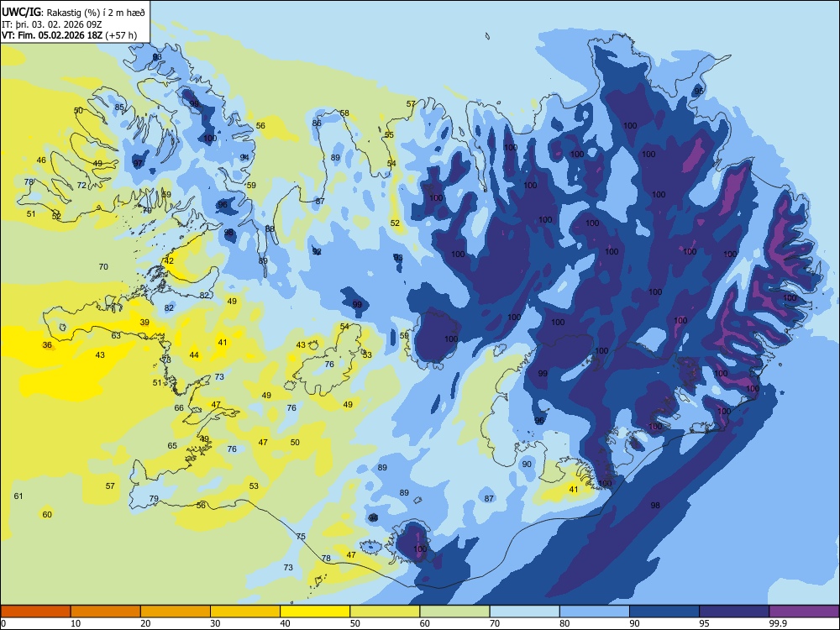Click the humidity value 65 on the map
Image resolution: width=840 pixels, height=630 pixels.
point(172,446)
